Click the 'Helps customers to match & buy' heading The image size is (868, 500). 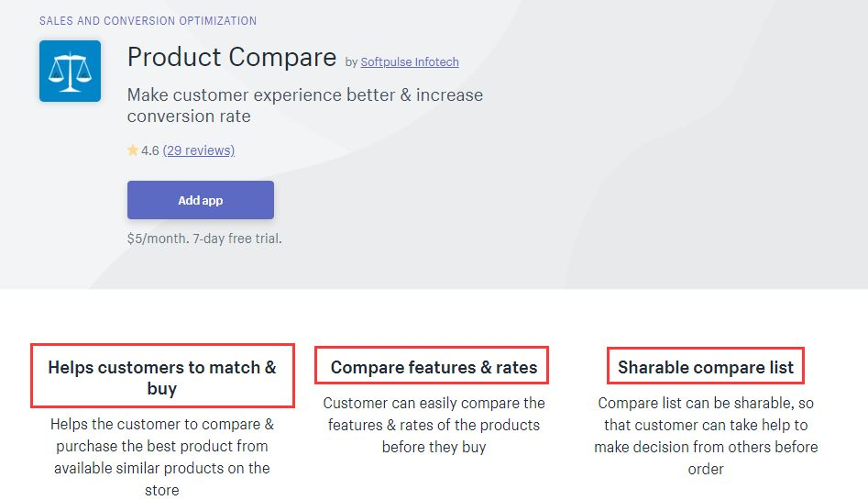(162, 377)
